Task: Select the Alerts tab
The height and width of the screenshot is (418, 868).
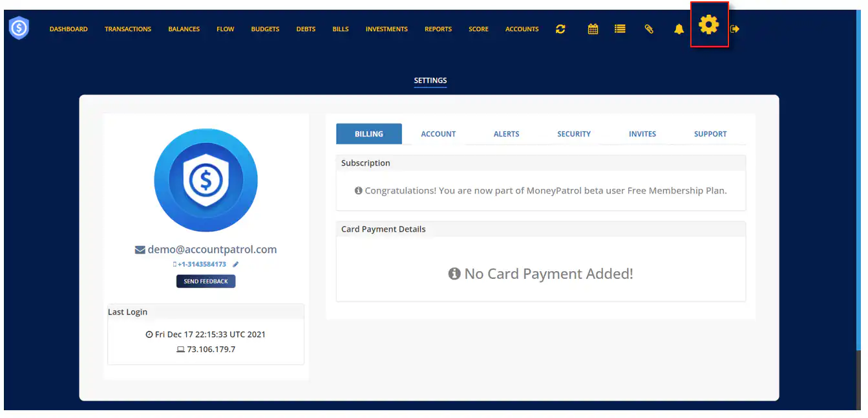Action: [x=506, y=134]
